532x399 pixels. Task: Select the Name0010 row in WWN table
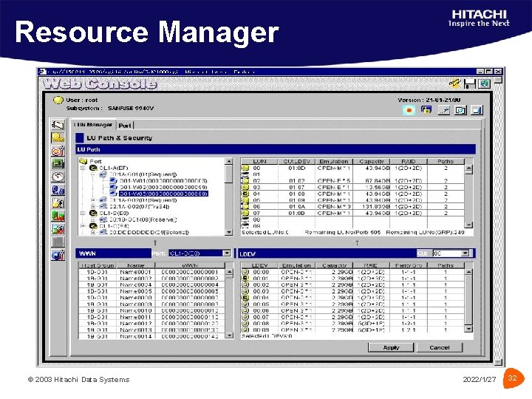152,310
